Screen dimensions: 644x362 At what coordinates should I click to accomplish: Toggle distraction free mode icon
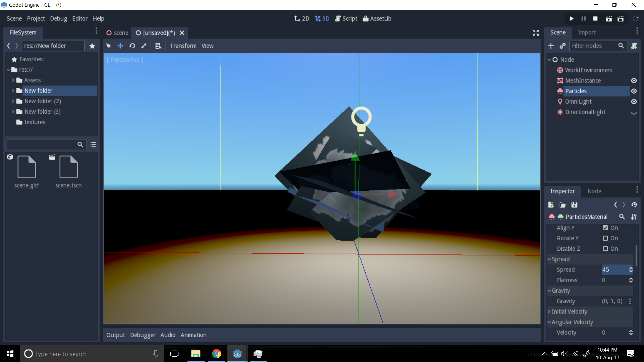click(536, 33)
